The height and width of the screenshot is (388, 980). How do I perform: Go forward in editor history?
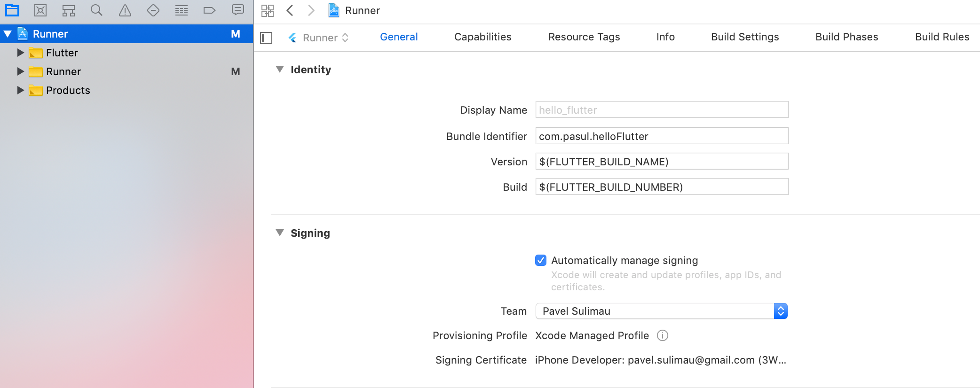tap(311, 10)
